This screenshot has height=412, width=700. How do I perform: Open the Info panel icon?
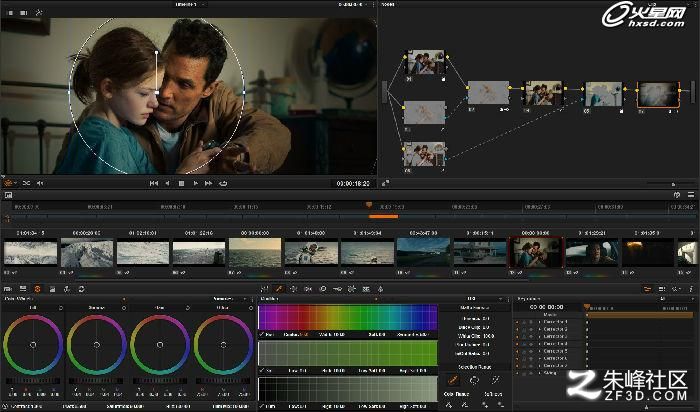click(691, 289)
